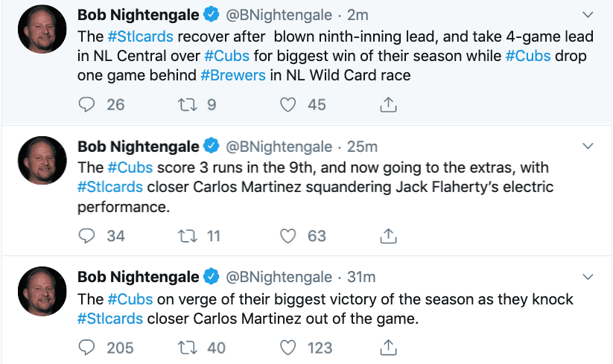Screen dimensions: 613x364
Task: Reply to the tweet with 34 replies
Action: tap(87, 236)
